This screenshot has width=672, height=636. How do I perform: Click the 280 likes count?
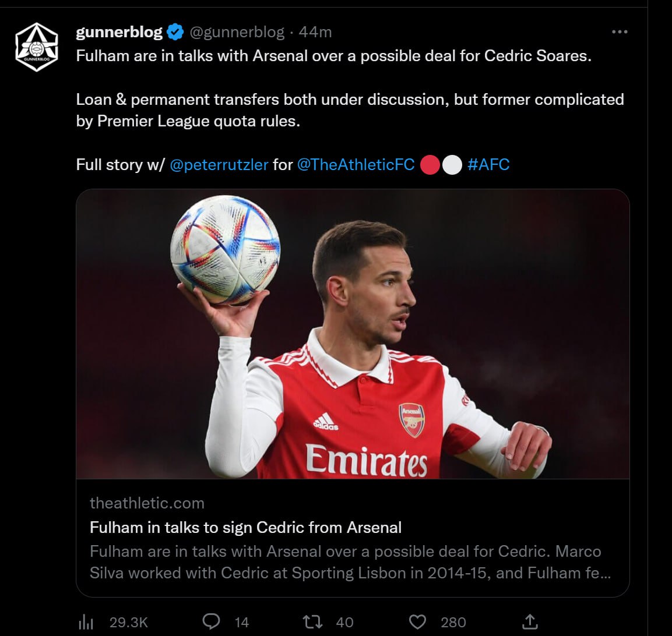(x=453, y=623)
